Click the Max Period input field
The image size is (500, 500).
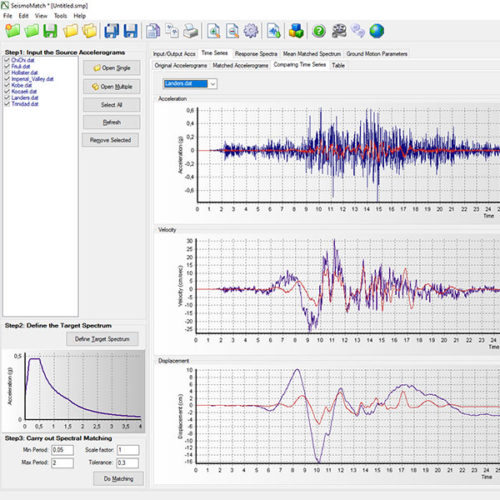(63, 463)
